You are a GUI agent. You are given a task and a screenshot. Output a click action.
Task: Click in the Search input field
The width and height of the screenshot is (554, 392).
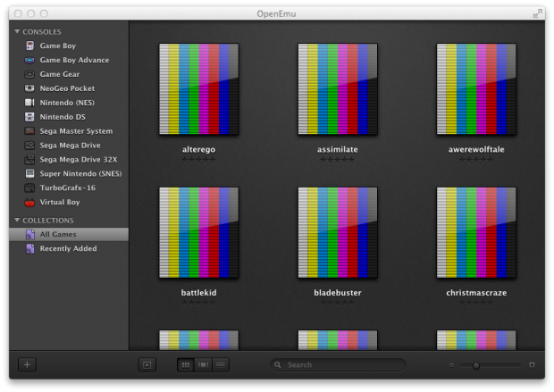click(x=338, y=365)
